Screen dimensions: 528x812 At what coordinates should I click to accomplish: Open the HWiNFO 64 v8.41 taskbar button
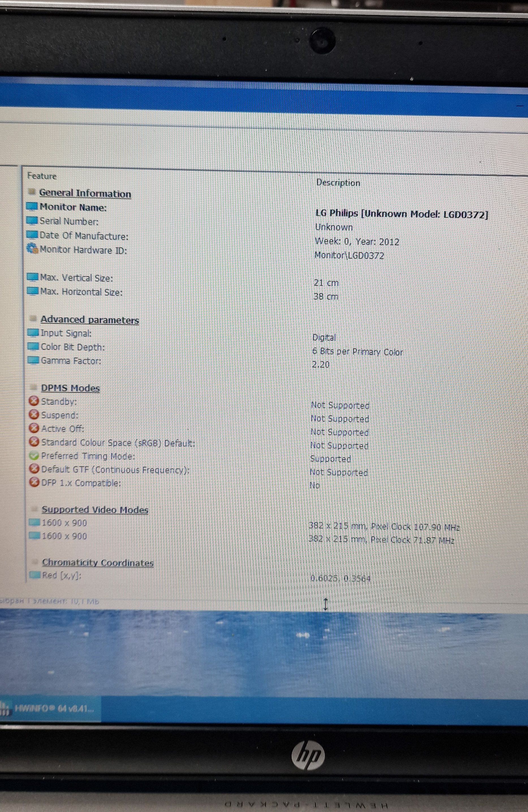click(50, 708)
